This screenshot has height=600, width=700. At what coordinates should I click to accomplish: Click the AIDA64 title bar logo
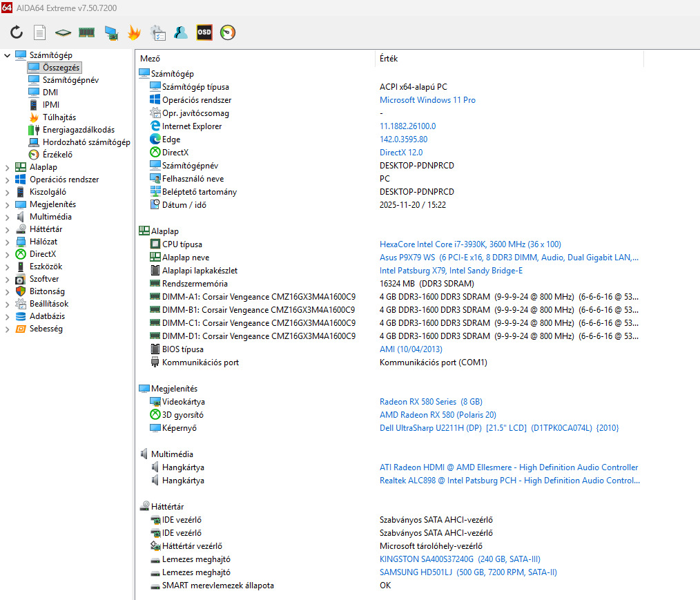[x=7, y=8]
